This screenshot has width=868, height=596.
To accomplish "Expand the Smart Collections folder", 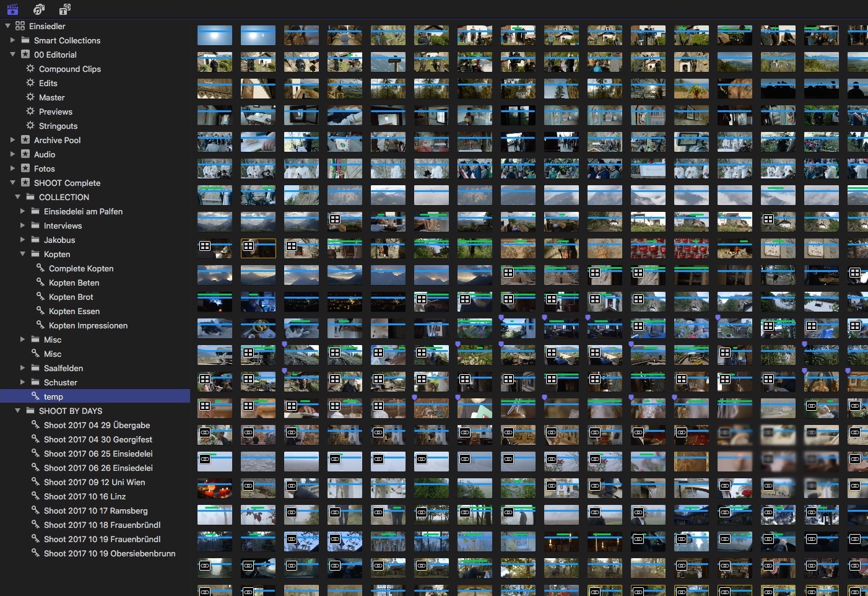I will point(12,40).
